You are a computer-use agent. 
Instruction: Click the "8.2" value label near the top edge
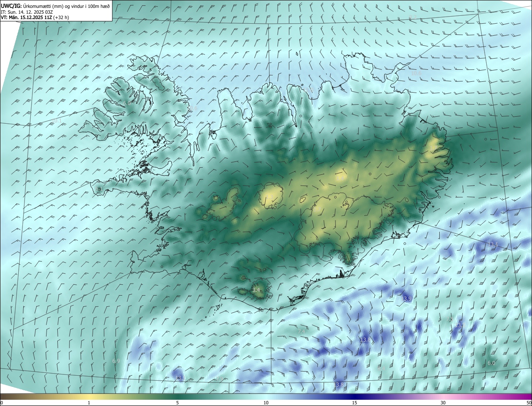[x=413, y=17]
